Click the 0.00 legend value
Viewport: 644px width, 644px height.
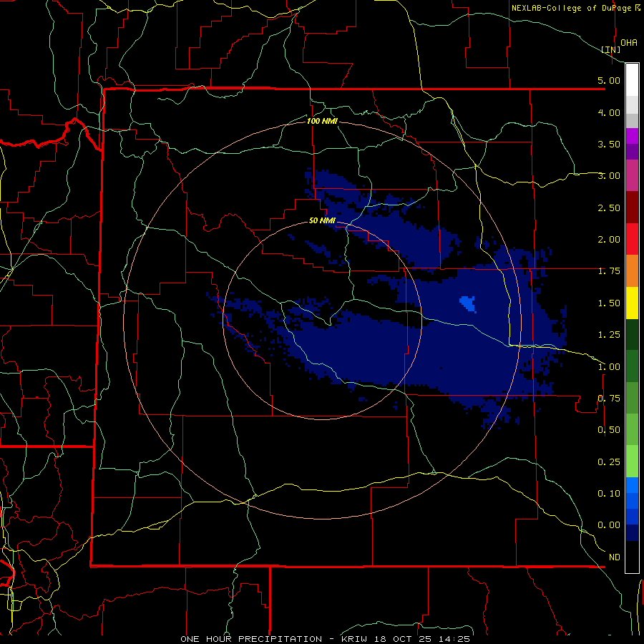(x=609, y=525)
